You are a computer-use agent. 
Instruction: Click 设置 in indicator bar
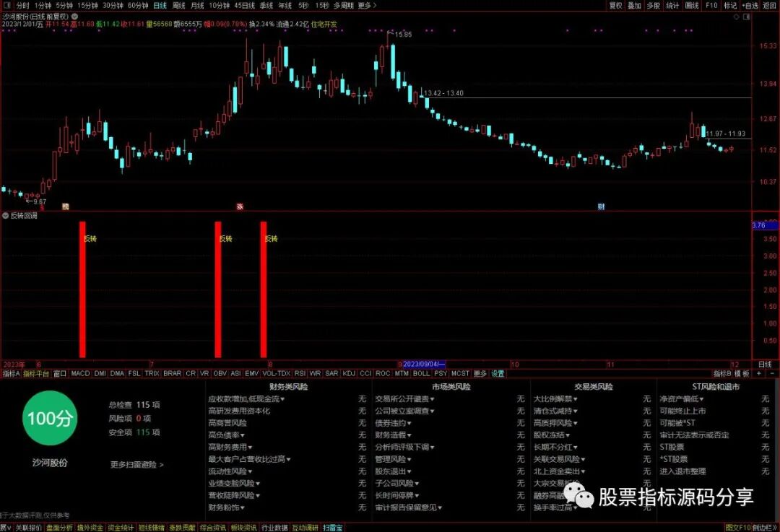498,373
